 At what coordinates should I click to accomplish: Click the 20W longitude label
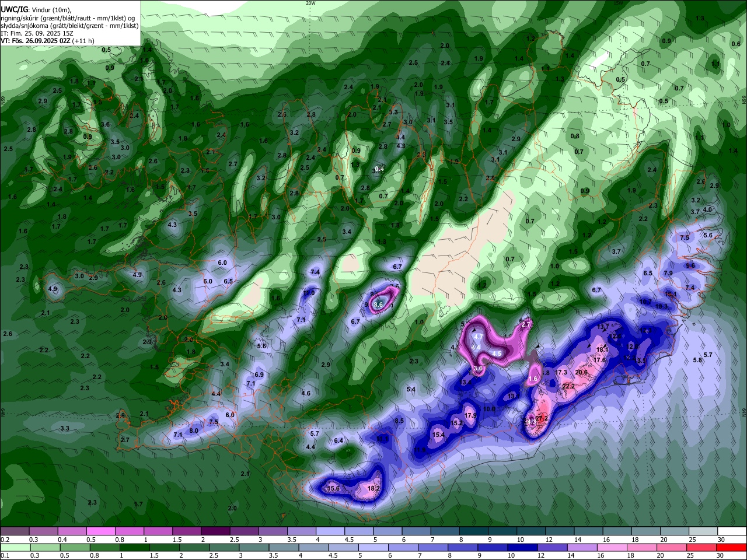310,3
